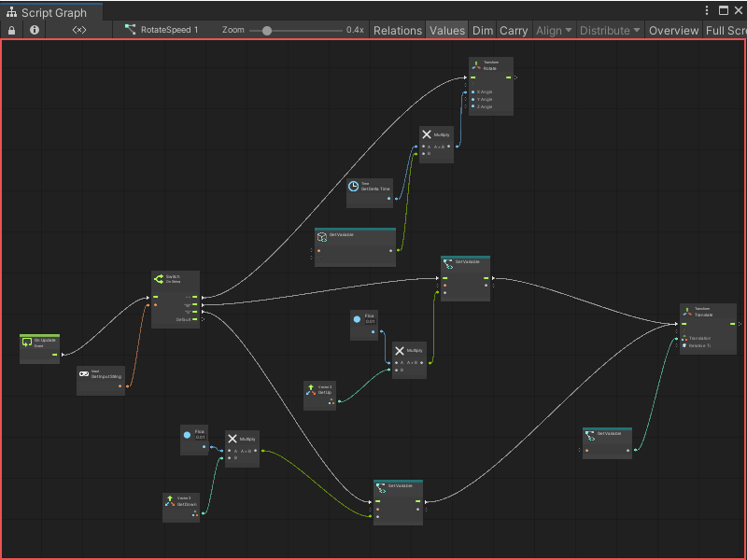Click the Overview button
Screen dimensions: 747x560
point(673,30)
